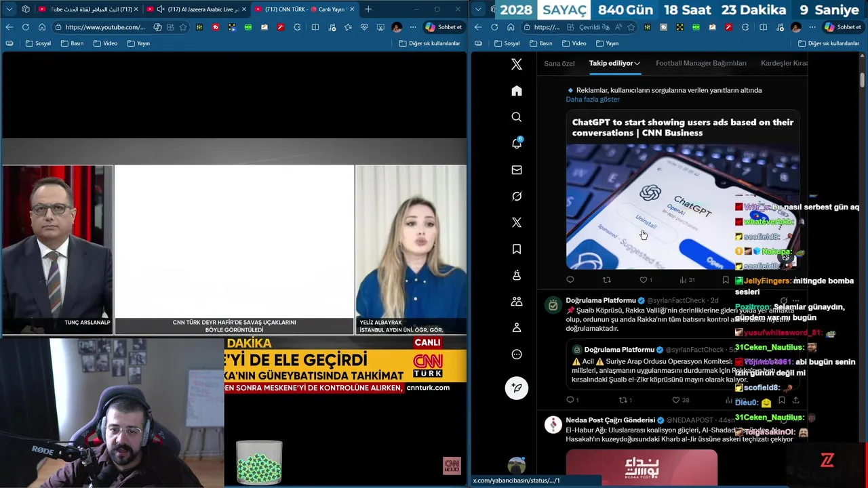Open the X Premium icon below Grok in sidebar
The image size is (868, 488).
(x=517, y=222)
